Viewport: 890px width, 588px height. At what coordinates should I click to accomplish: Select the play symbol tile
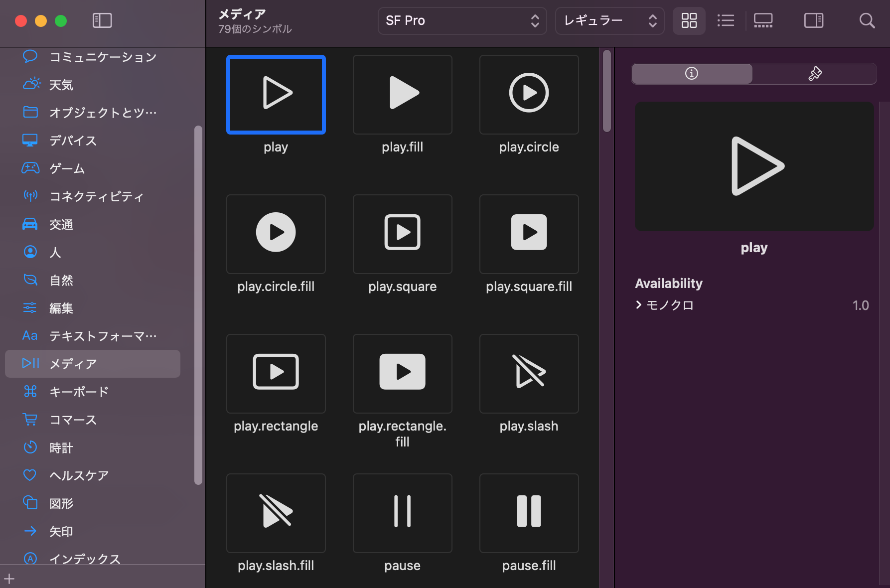pos(276,95)
